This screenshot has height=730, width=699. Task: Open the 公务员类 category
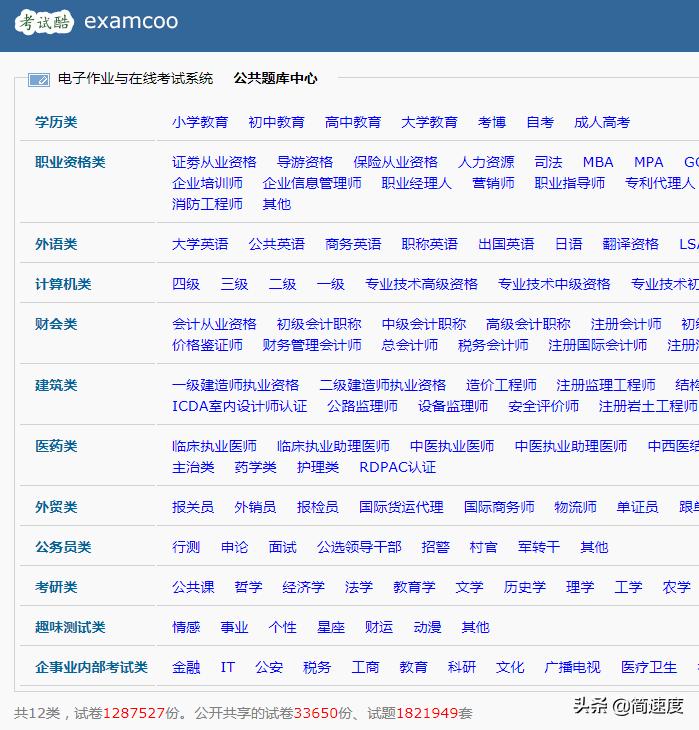pos(63,548)
